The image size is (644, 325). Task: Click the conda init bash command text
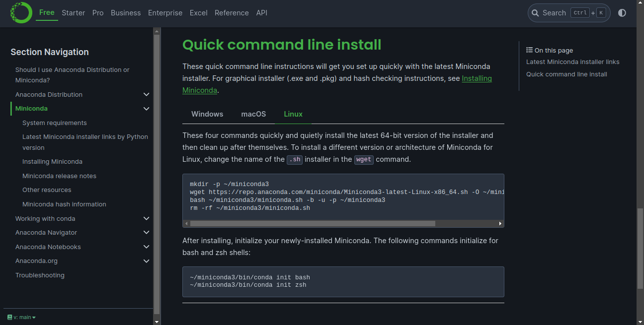tap(250, 277)
